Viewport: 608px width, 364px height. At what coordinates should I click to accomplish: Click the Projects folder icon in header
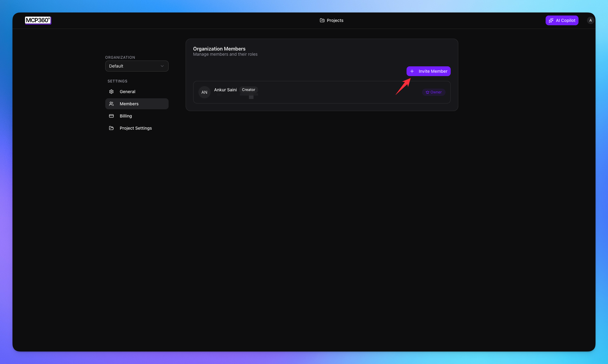click(x=322, y=20)
